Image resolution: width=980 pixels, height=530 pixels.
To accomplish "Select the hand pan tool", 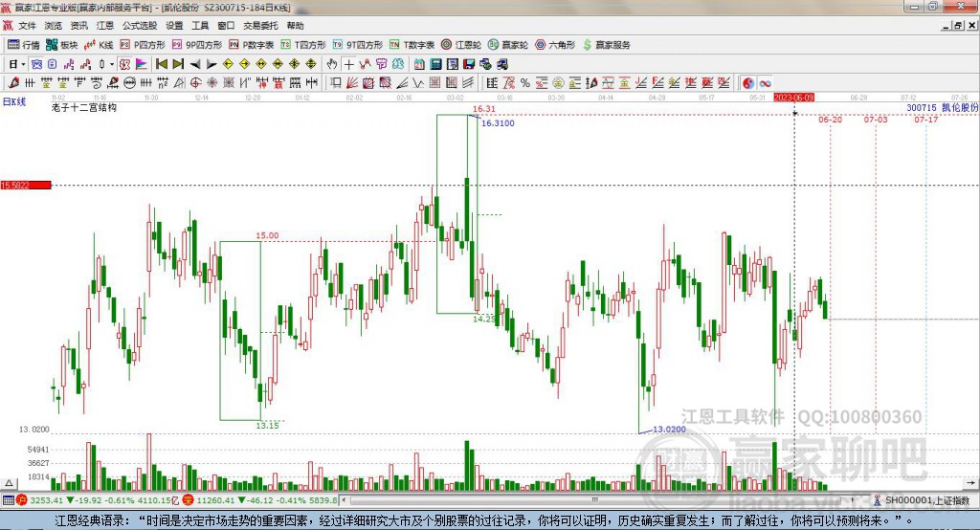I will (x=332, y=64).
